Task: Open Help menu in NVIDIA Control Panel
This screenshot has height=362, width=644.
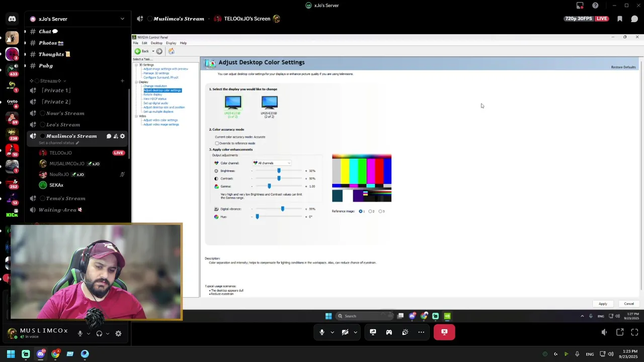Action: 183,43
